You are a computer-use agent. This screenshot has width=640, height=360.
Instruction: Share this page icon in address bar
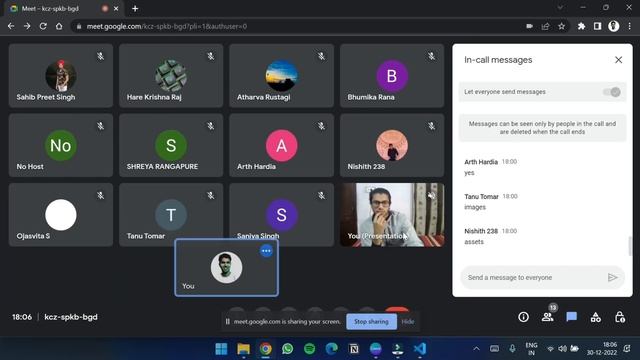[x=545, y=26]
